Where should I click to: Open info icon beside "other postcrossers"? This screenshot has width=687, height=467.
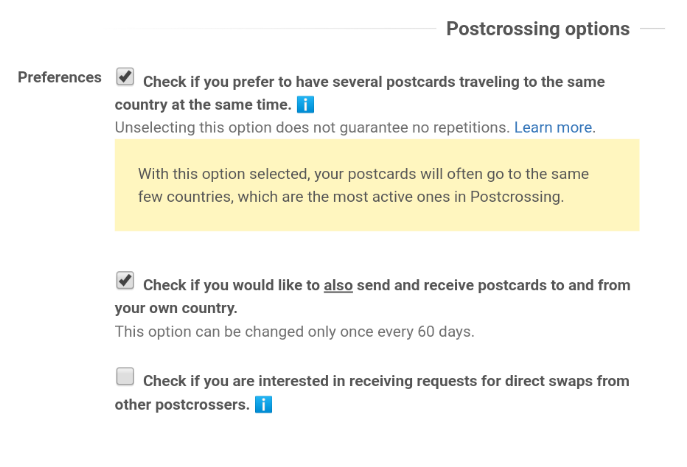click(x=263, y=404)
